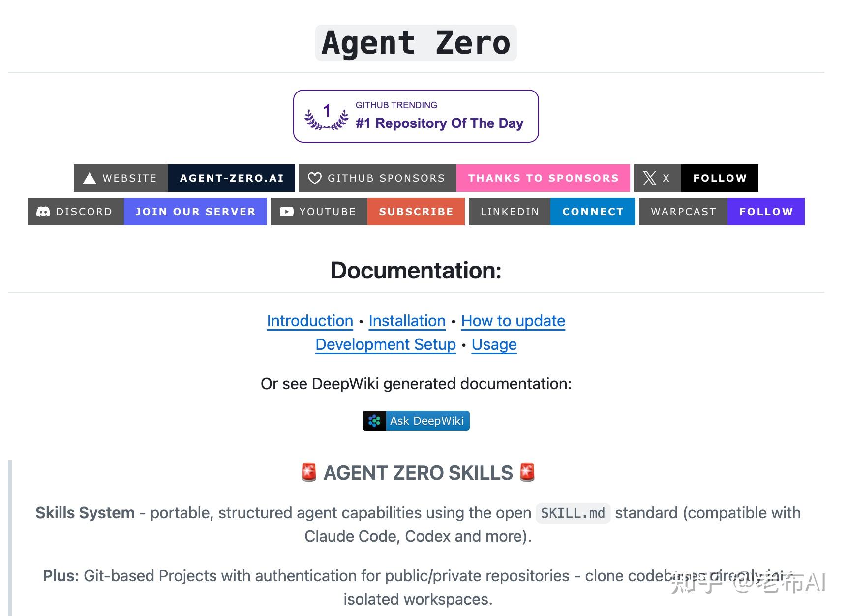Click the siren emoji before AGENT ZERO SKILLS
This screenshot has width=848, height=616.
309,472
